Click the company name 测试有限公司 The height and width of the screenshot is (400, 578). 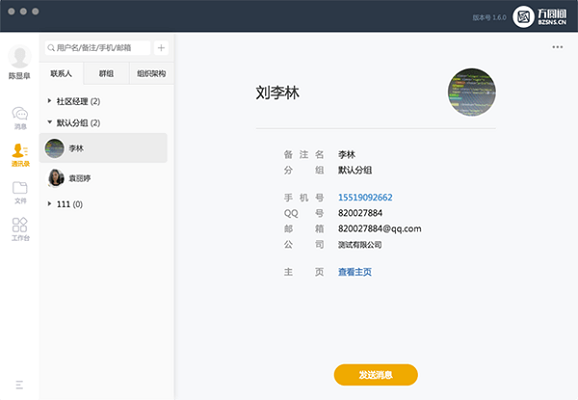(x=360, y=244)
